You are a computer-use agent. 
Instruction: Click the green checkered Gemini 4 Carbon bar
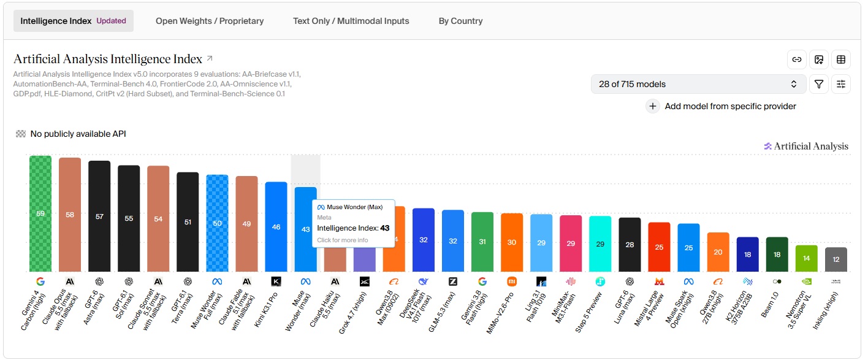[40, 213]
